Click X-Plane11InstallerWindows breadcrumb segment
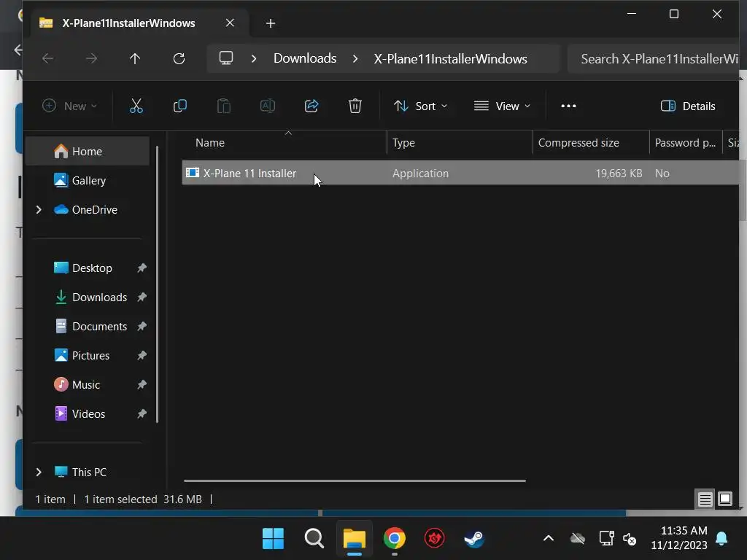The width and height of the screenshot is (747, 560). 450,58
